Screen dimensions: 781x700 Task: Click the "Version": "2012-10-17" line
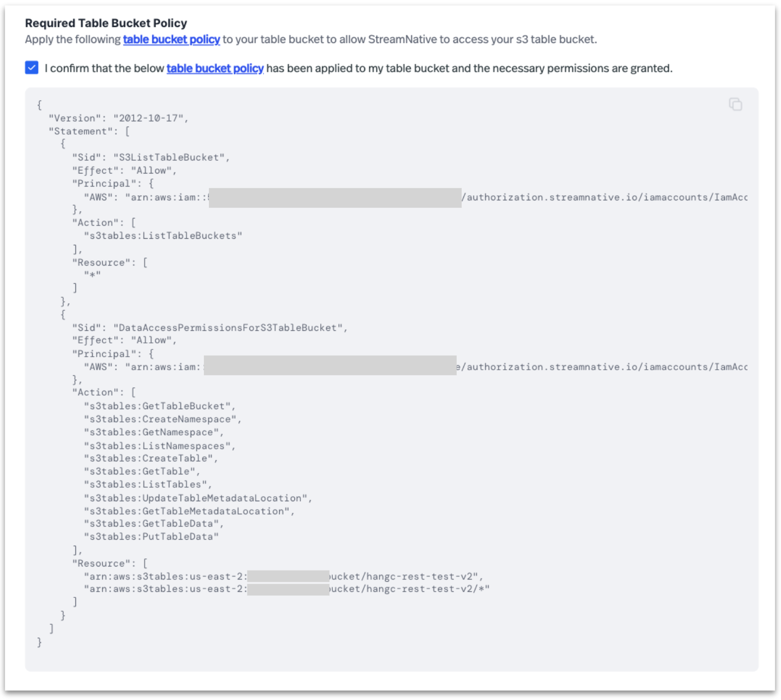[x=118, y=118]
